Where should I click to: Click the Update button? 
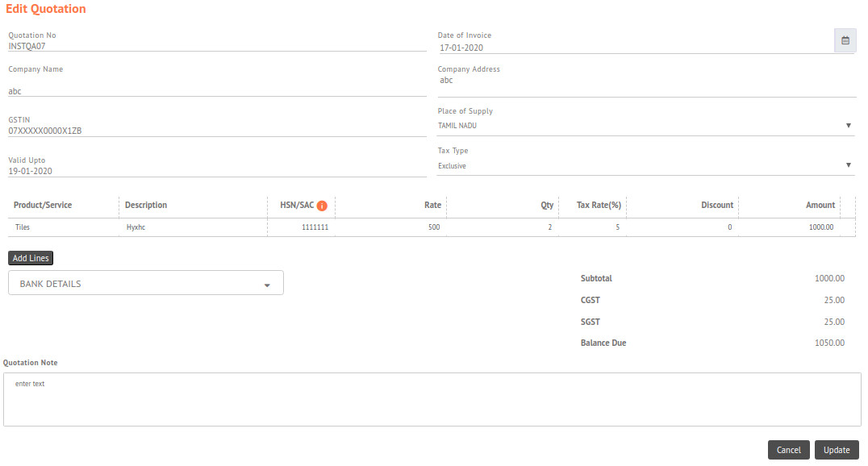pyautogui.click(x=837, y=450)
